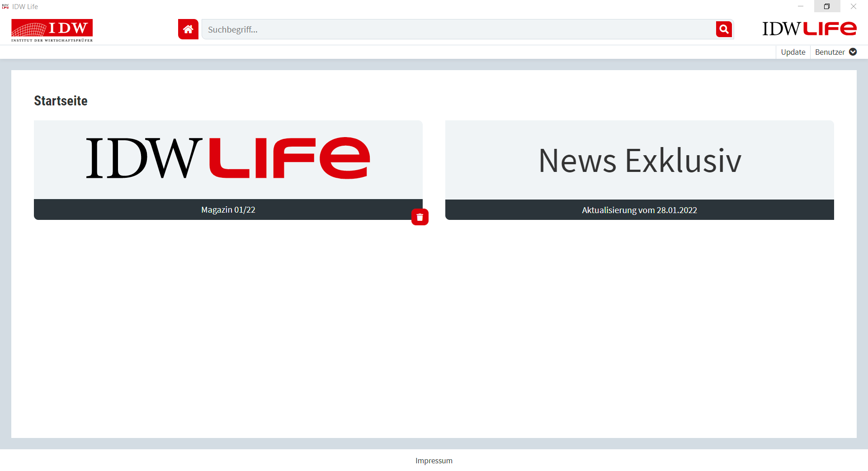Click the red home icon button
Image resolution: width=868 pixels, height=471 pixels.
click(188, 29)
